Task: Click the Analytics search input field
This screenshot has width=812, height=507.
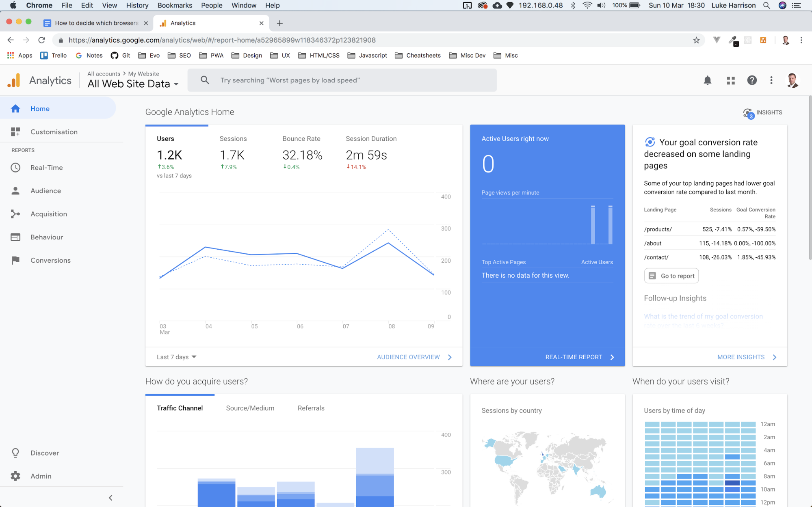Action: click(342, 80)
